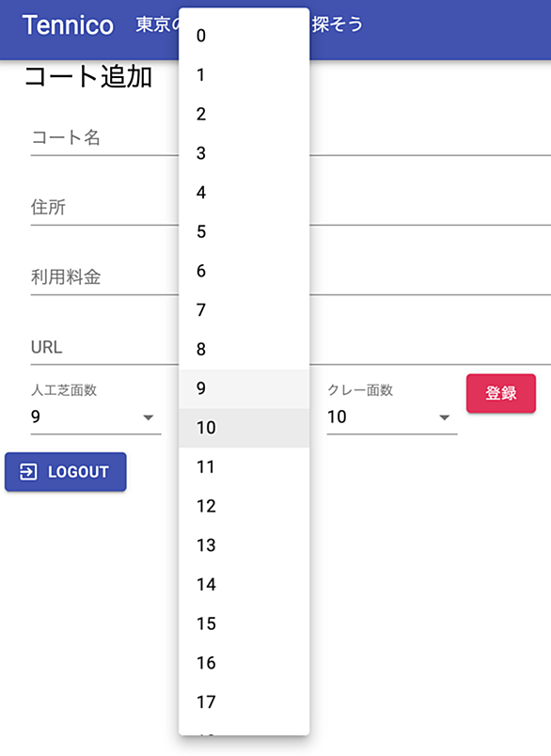Focus the URL input field
This screenshot has height=756, width=551.
point(291,347)
